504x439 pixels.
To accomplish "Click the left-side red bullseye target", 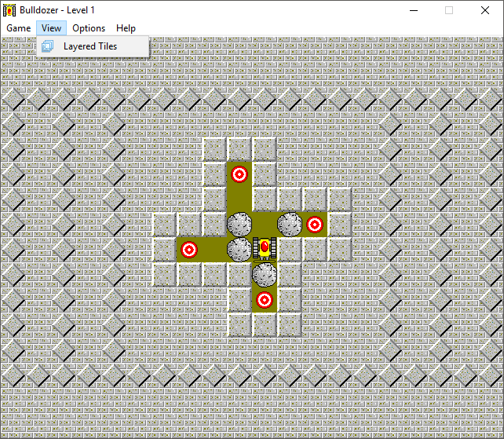I will click(189, 250).
